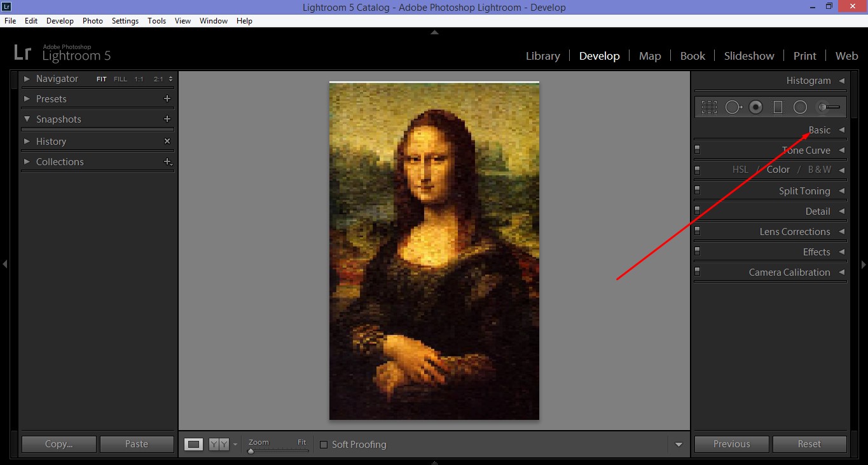Click the Paste button
This screenshot has height=465, width=868.
137,444
